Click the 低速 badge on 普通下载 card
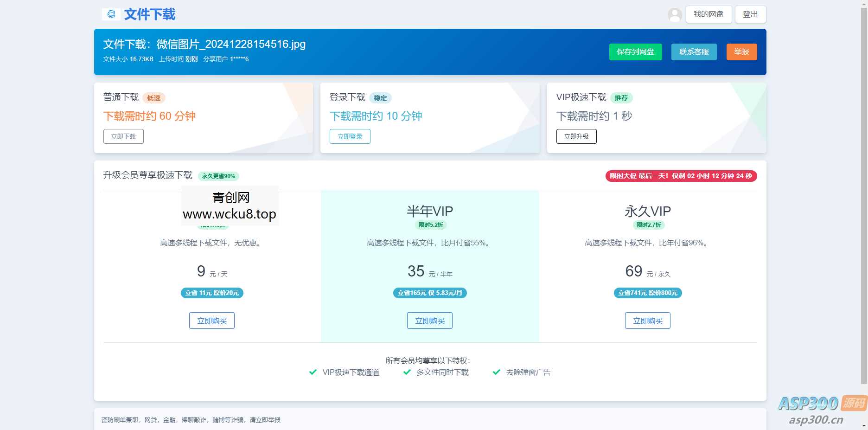Screen dimensions: 868x430 coord(154,98)
